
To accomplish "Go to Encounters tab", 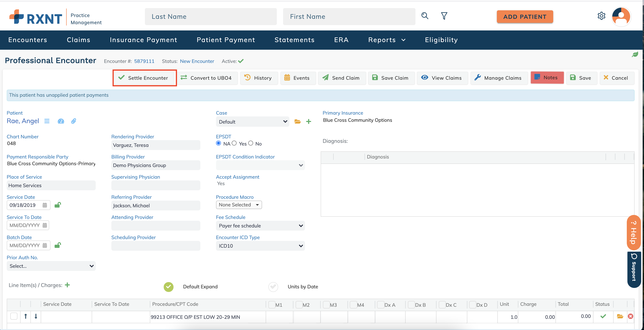I will pos(28,40).
